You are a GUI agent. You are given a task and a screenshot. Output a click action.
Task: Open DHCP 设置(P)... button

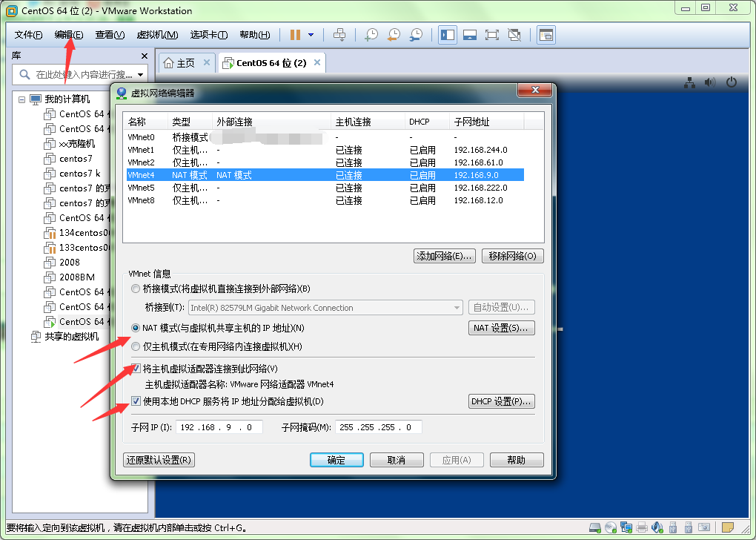(x=502, y=401)
